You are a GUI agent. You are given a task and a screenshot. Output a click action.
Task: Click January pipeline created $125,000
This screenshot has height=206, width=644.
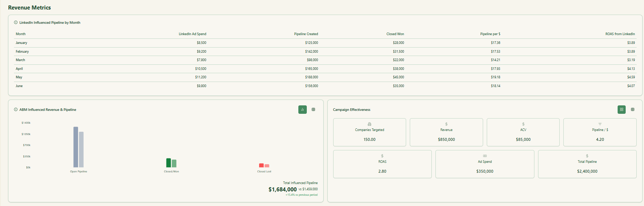click(x=312, y=43)
